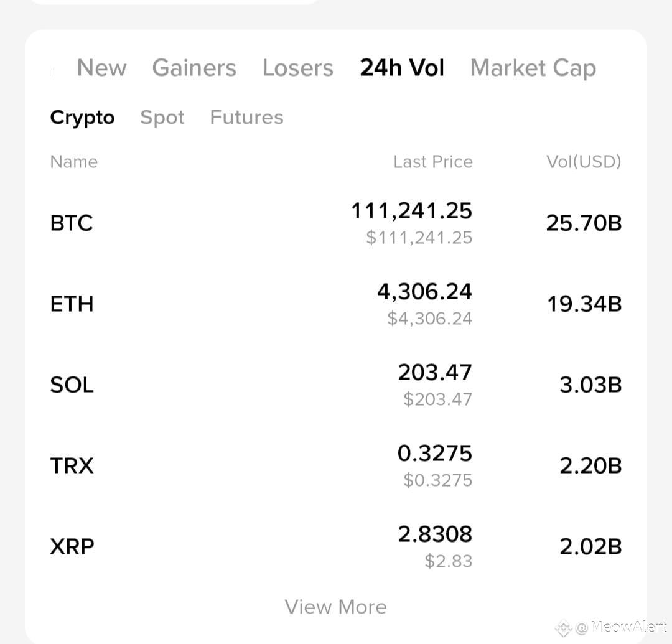The height and width of the screenshot is (644, 672).
Task: Click the Name column header
Action: (x=73, y=162)
